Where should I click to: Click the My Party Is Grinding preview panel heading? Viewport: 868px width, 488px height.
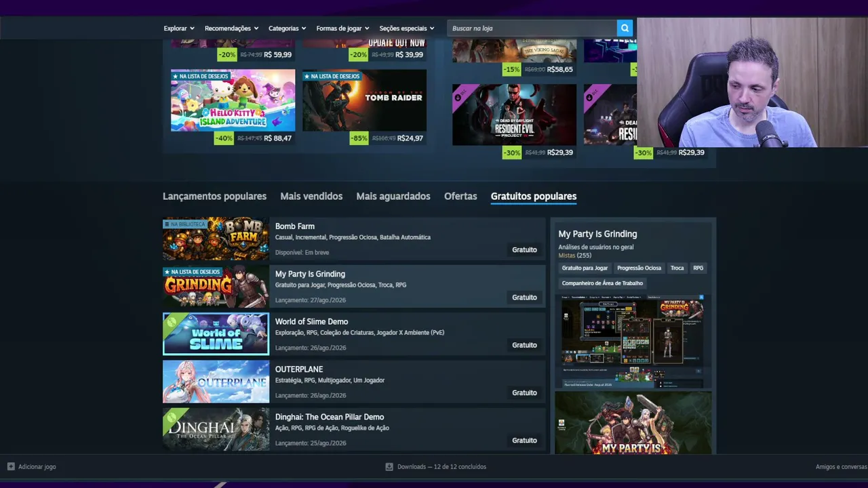(597, 234)
